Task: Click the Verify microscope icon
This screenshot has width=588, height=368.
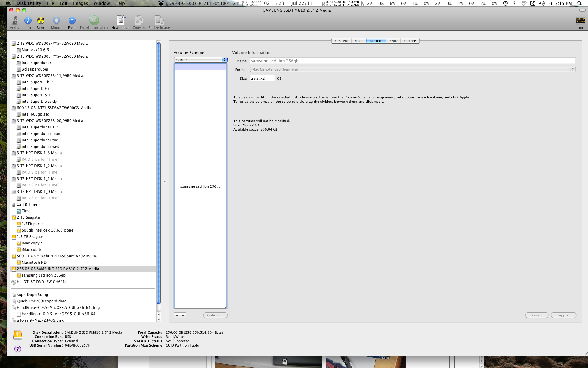Action: [x=14, y=21]
